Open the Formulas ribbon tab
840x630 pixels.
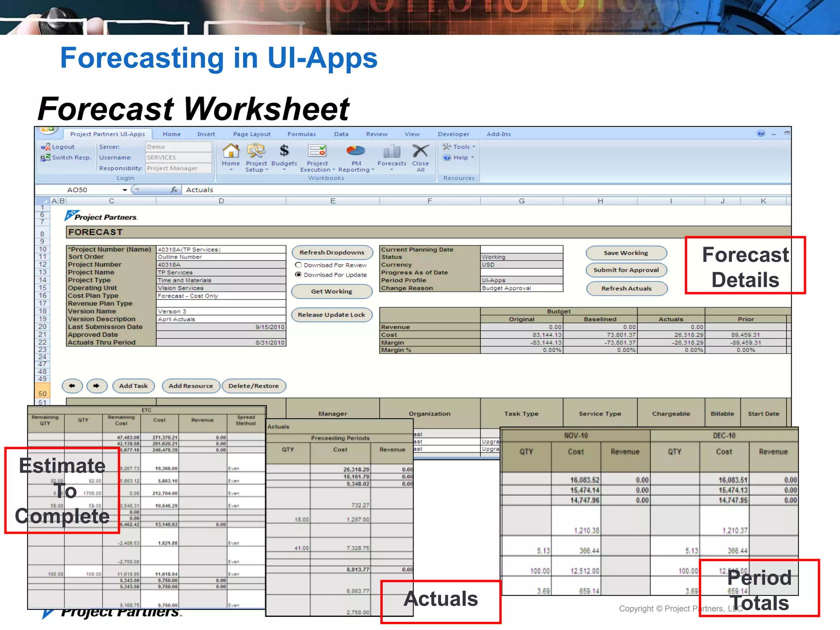[x=301, y=134]
